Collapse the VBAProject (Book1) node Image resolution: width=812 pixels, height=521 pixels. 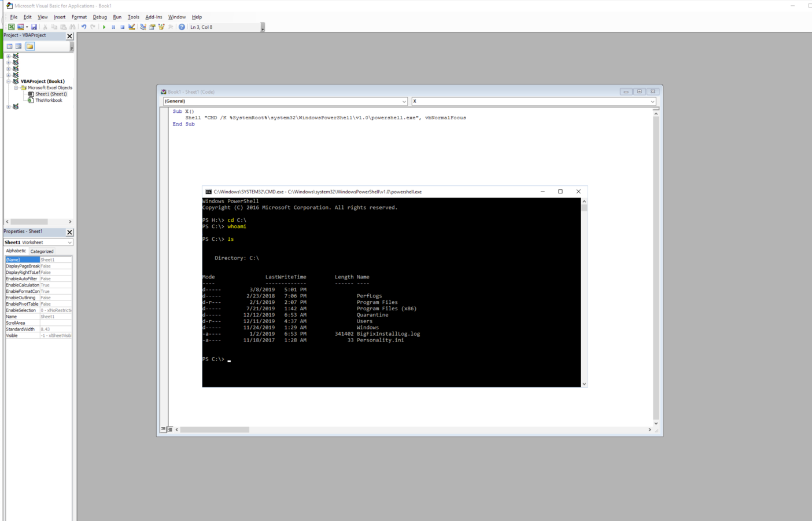coord(9,82)
